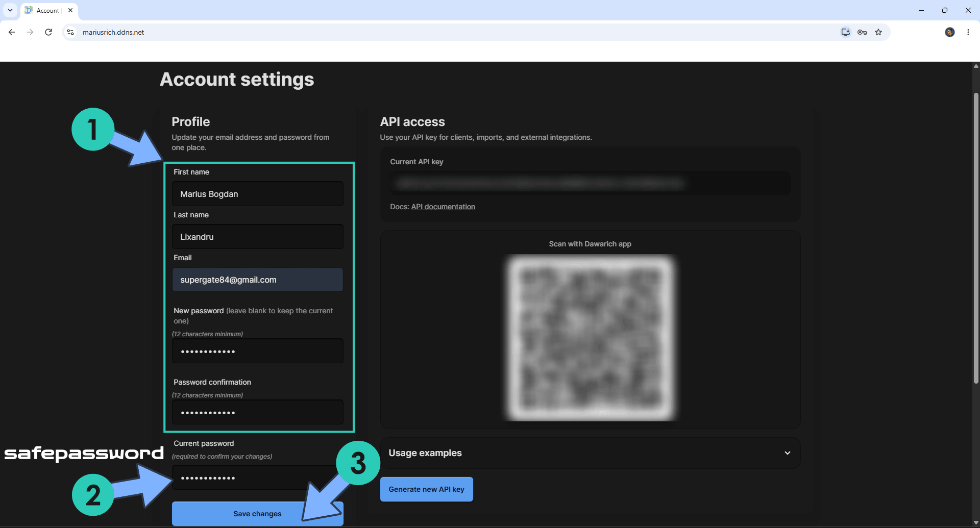
Task: Reload the current page
Action: click(48, 32)
